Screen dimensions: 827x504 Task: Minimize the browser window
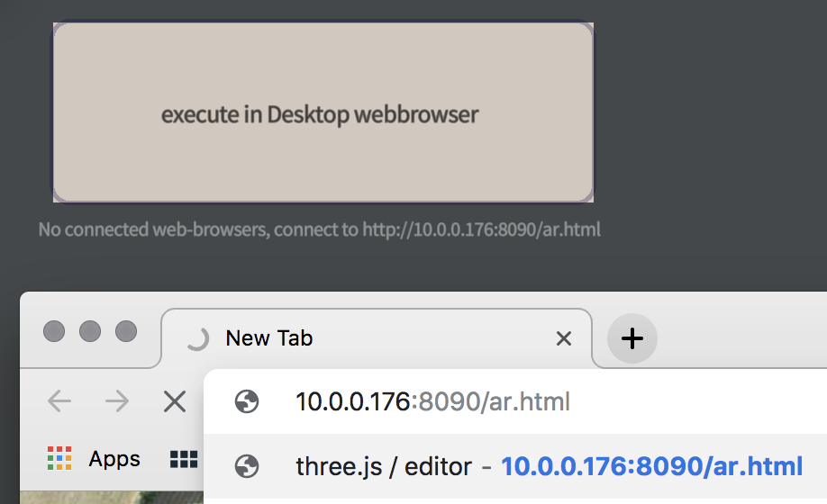(90, 331)
